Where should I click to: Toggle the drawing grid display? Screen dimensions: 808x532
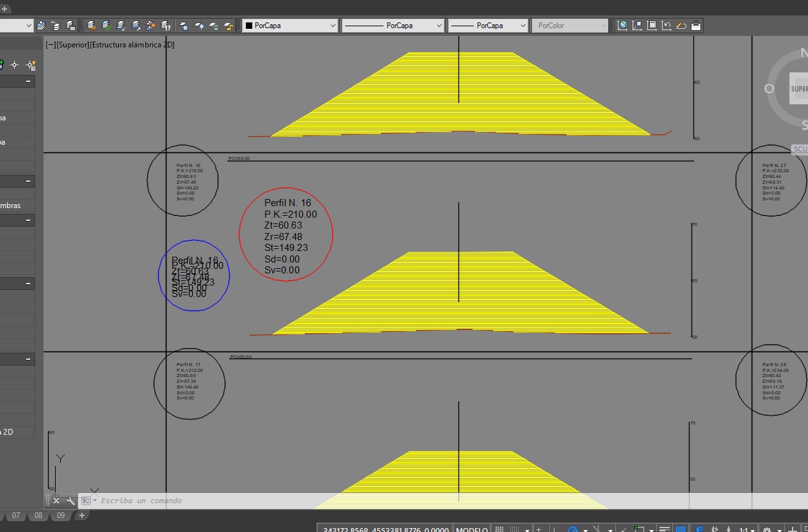pyautogui.click(x=499, y=529)
